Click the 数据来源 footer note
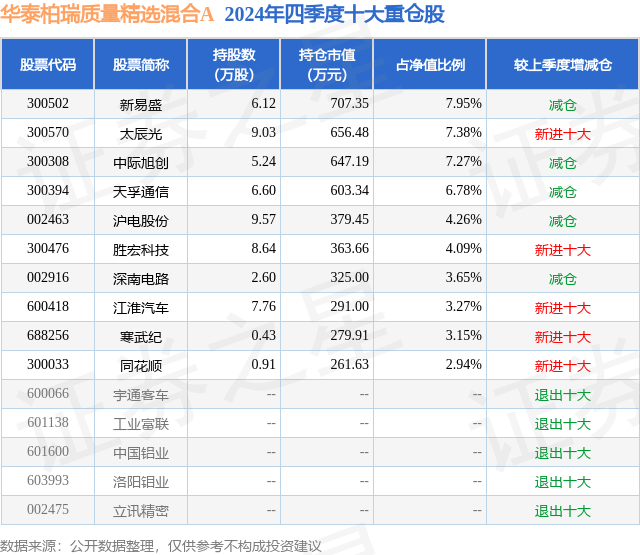This screenshot has width=640, height=555. (161, 546)
